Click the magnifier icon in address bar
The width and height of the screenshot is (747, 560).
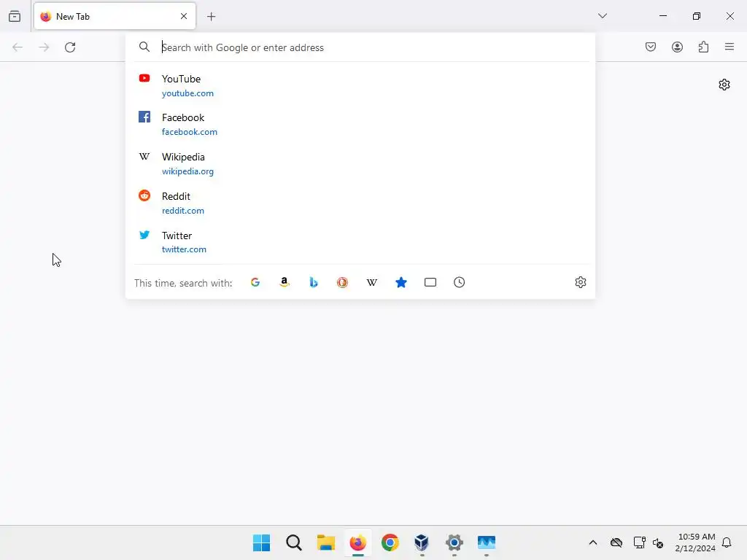[x=144, y=47]
